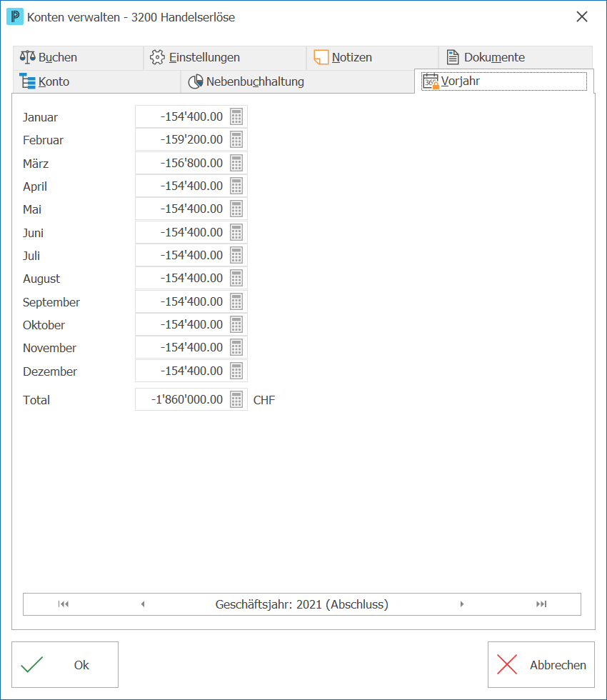Open the Nebenbuchhaltung tab
Image resolution: width=607 pixels, height=700 pixels.
(x=297, y=81)
